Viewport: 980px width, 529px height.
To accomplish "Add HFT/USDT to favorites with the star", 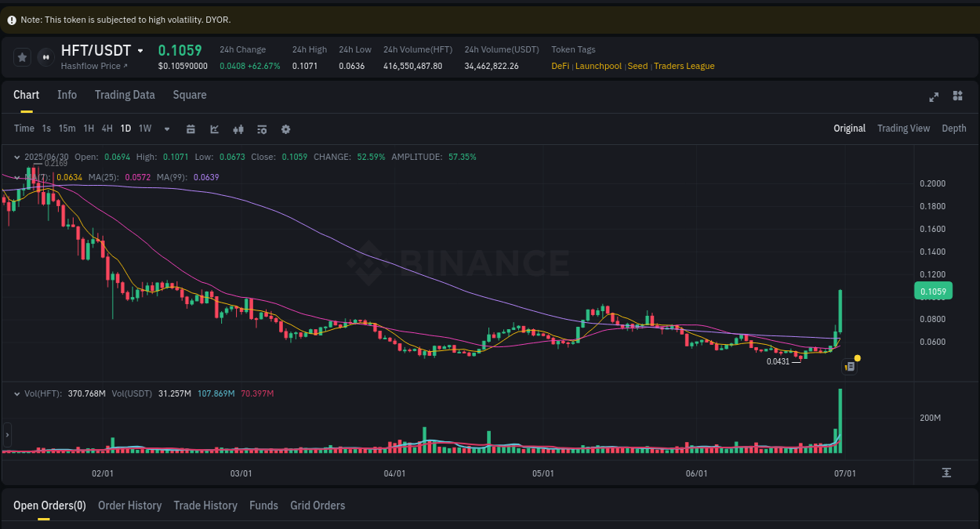I will [22, 56].
